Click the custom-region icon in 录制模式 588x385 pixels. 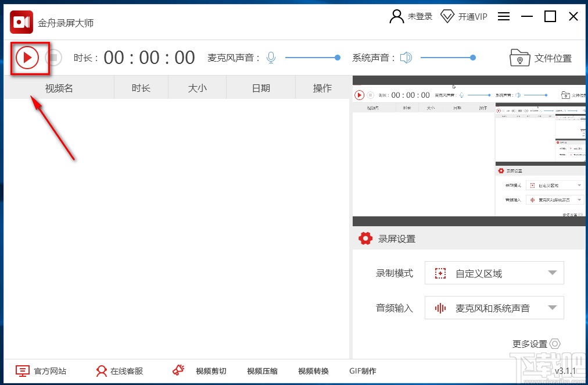440,273
